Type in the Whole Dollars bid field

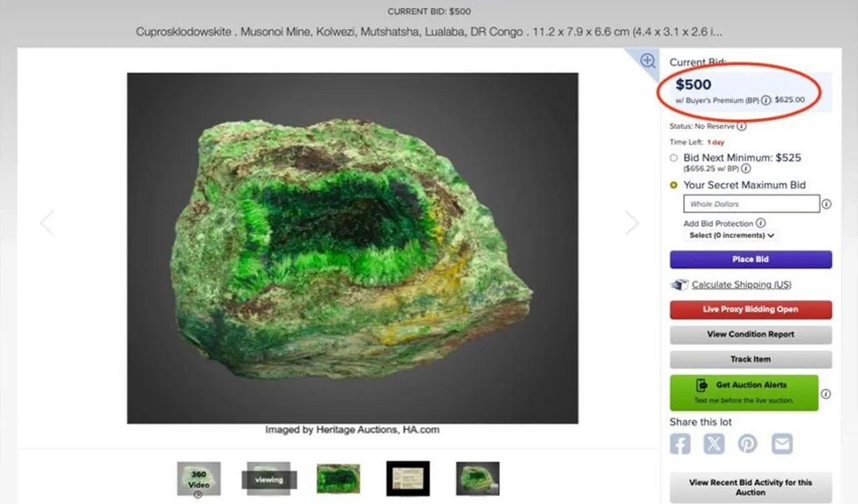[751, 204]
